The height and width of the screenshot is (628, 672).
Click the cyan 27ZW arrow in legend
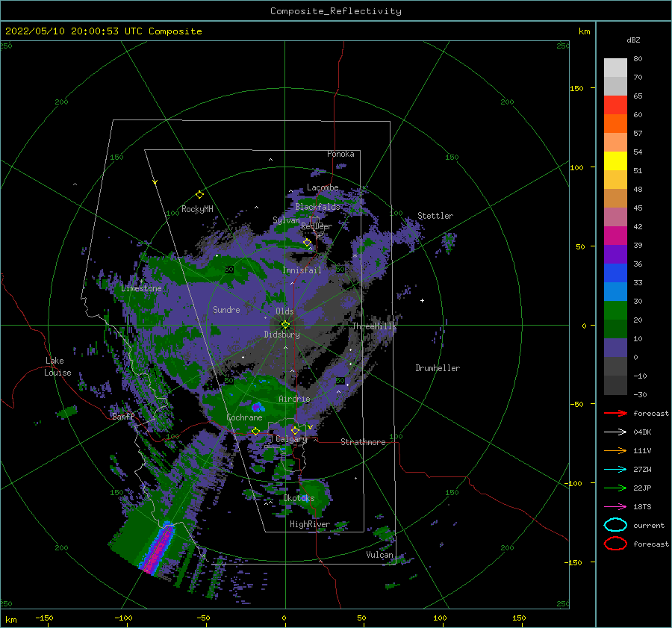click(615, 470)
